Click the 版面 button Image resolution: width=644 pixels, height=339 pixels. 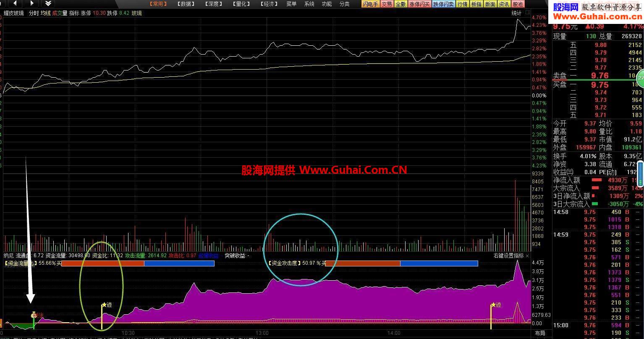tap(490, 4)
